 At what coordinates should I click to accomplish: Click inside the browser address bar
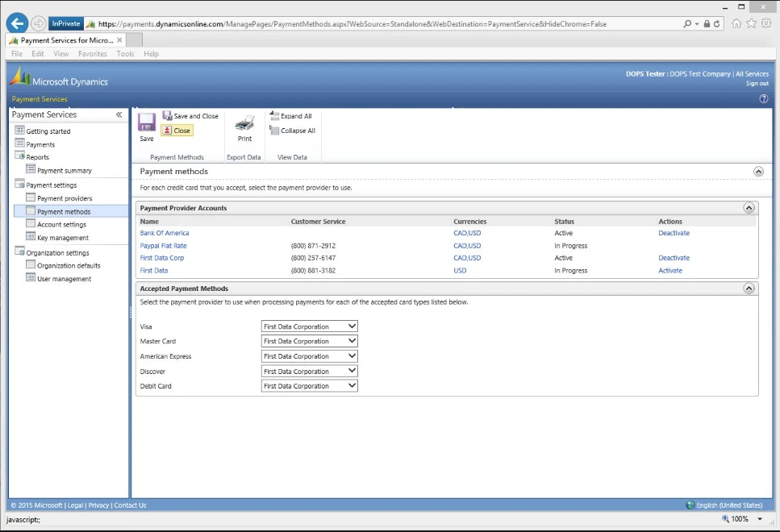(363, 23)
